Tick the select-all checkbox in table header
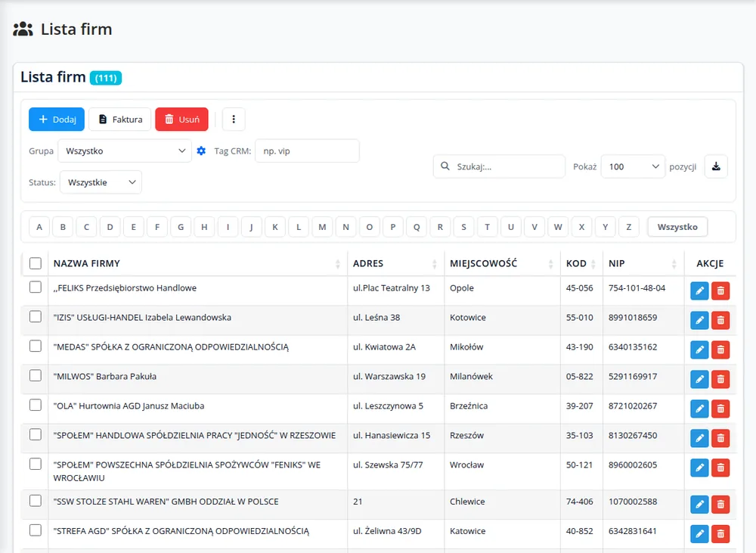The height and width of the screenshot is (553, 756). coord(36,263)
